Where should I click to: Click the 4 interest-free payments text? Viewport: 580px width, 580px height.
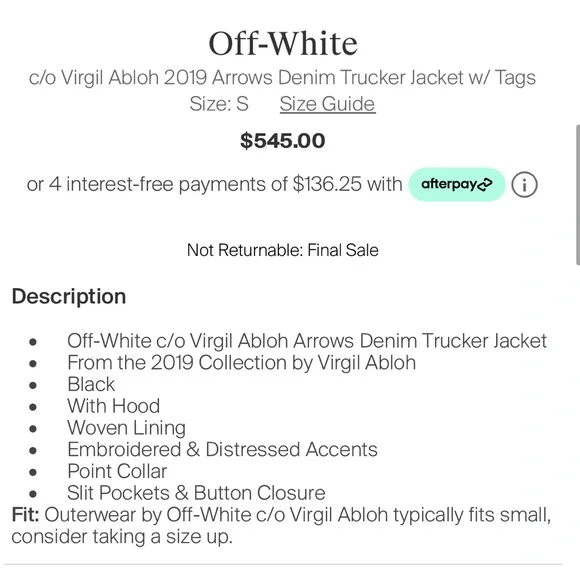pos(215,184)
